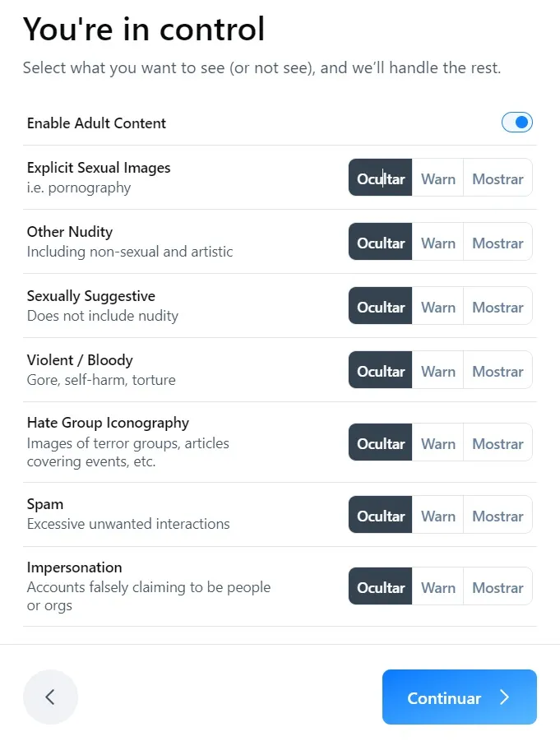The height and width of the screenshot is (741, 560).
Task: Select Warn option for Spam
Action: 437,516
